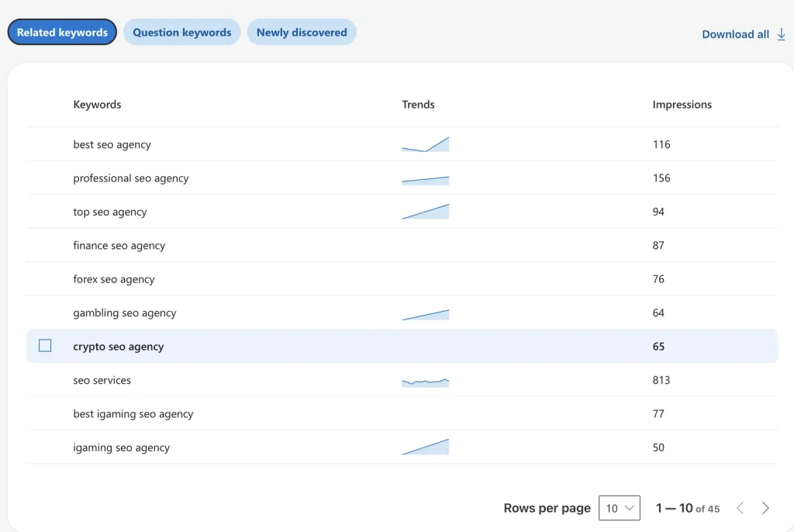Click the download arrow icon

782,34
